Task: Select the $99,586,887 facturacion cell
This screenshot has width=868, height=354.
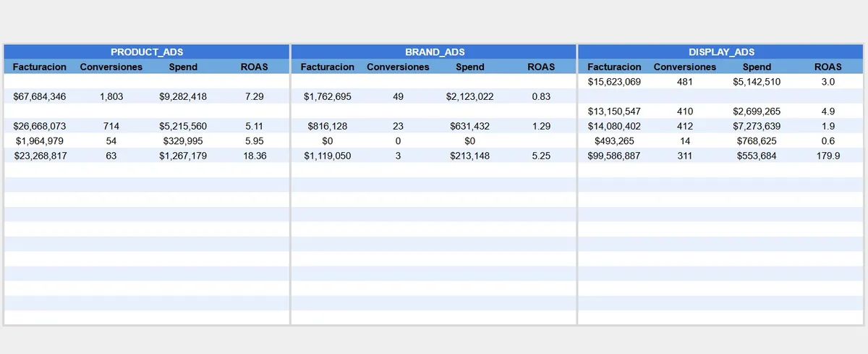Action: point(614,156)
